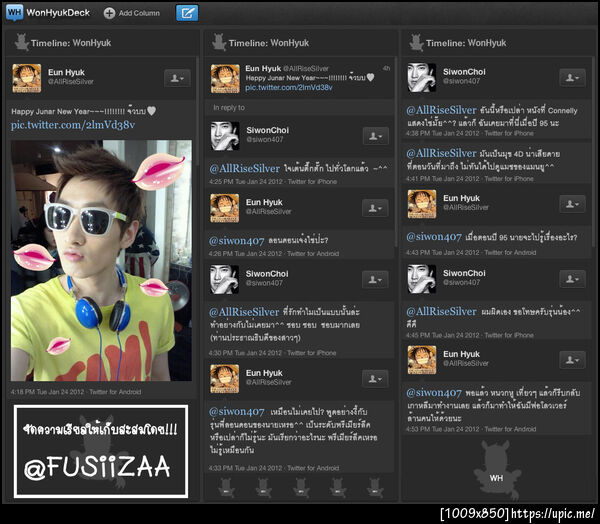This screenshot has width=600, height=524.
Task: Open Eun Hyuk's avatar above the 4:33 PM tweet
Action: pos(225,379)
